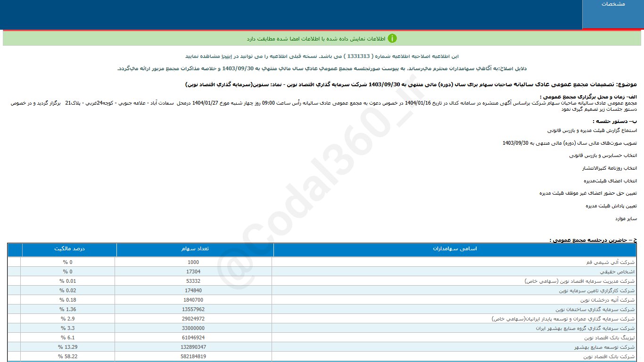Select shareholder شرکت آلی شیمی قم
Image resolution: width=644 pixels, height=362 pixels.
coord(611,262)
